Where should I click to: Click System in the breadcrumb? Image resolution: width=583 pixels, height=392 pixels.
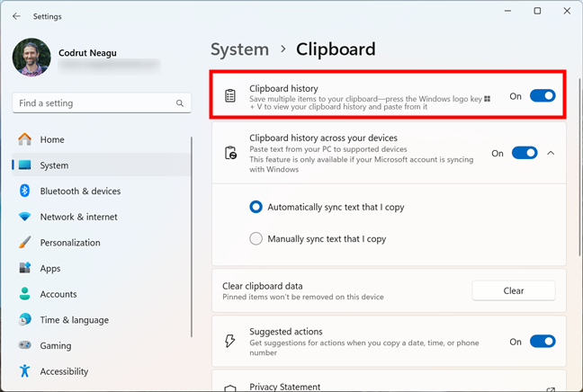[240, 49]
